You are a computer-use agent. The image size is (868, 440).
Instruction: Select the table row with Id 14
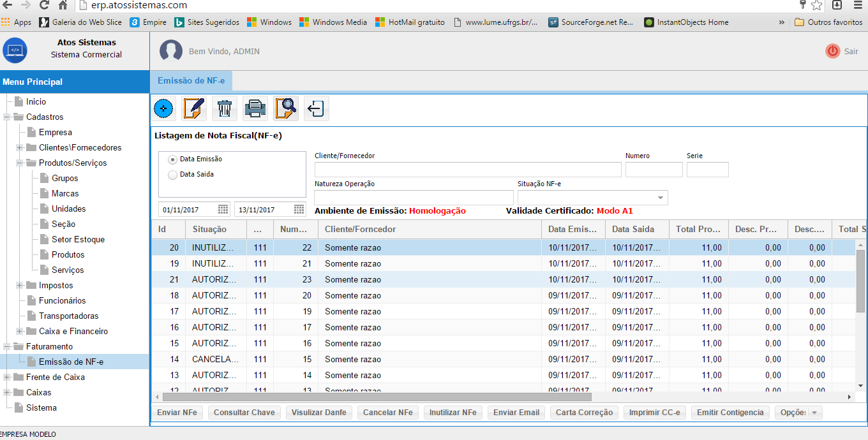point(502,359)
